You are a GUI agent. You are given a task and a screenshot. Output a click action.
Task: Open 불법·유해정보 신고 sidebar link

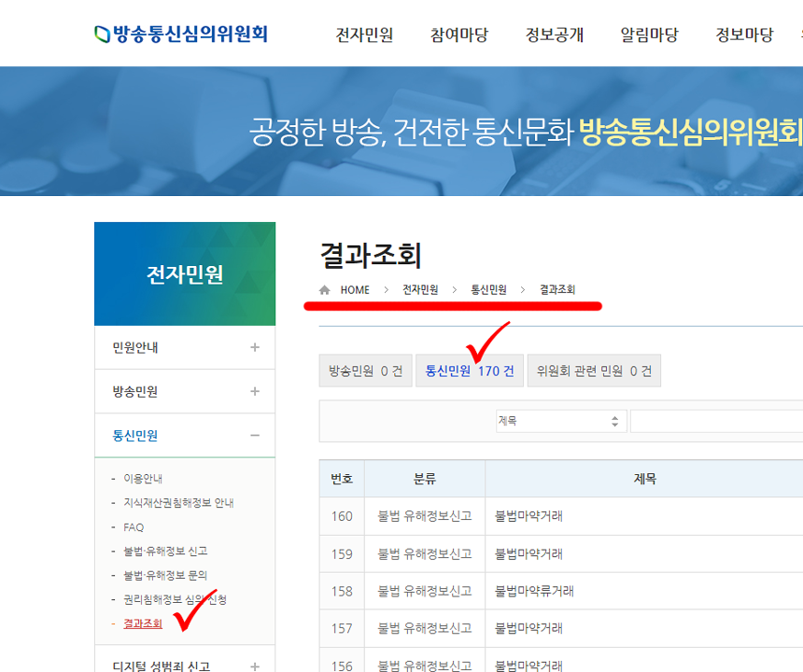165,551
